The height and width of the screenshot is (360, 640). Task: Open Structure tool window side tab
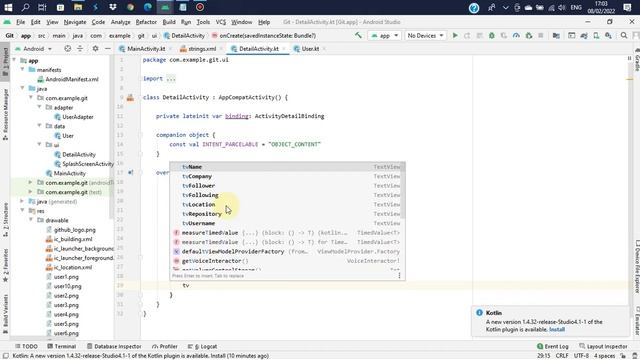click(x=5, y=220)
